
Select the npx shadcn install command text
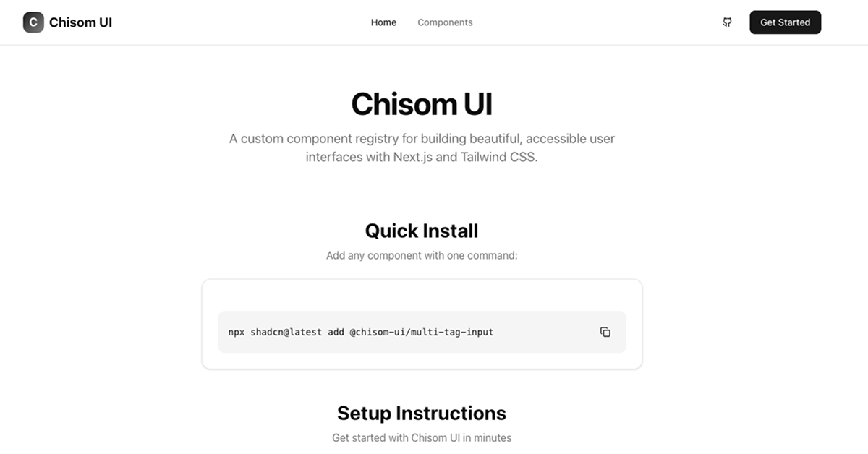coord(360,332)
